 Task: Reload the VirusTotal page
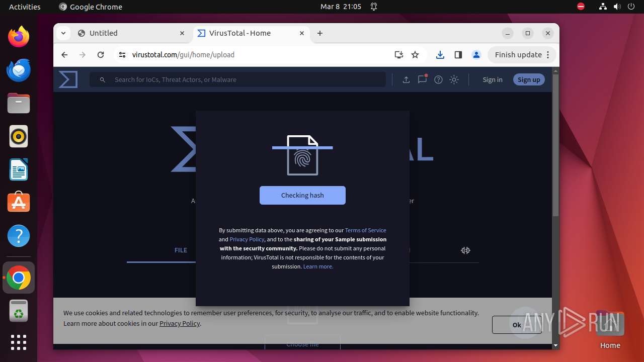101,55
